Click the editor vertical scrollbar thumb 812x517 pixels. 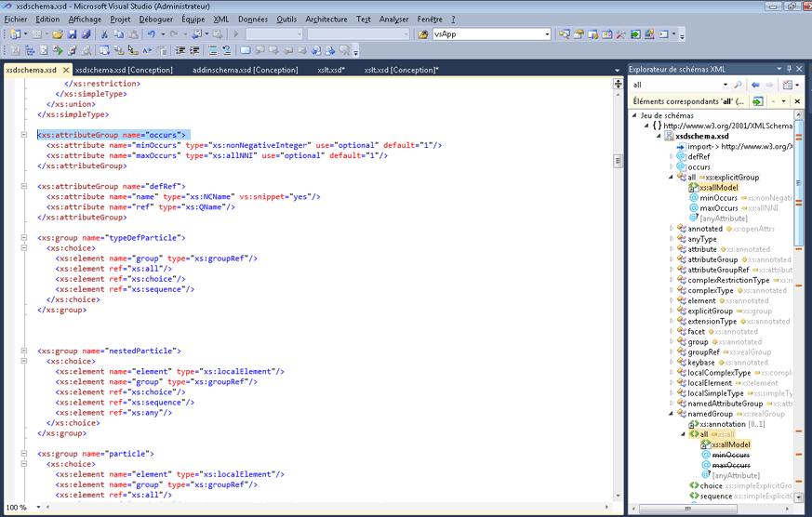[x=618, y=161]
